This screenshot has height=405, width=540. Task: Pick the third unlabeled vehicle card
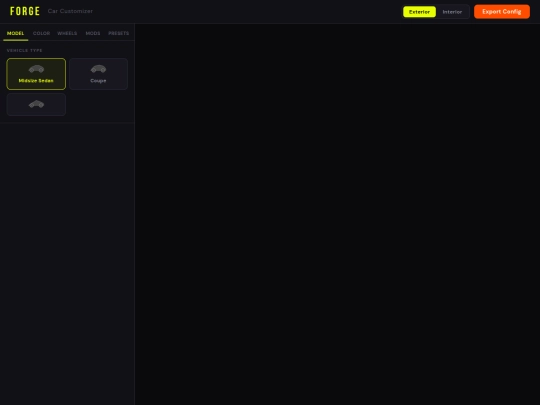coord(36,104)
